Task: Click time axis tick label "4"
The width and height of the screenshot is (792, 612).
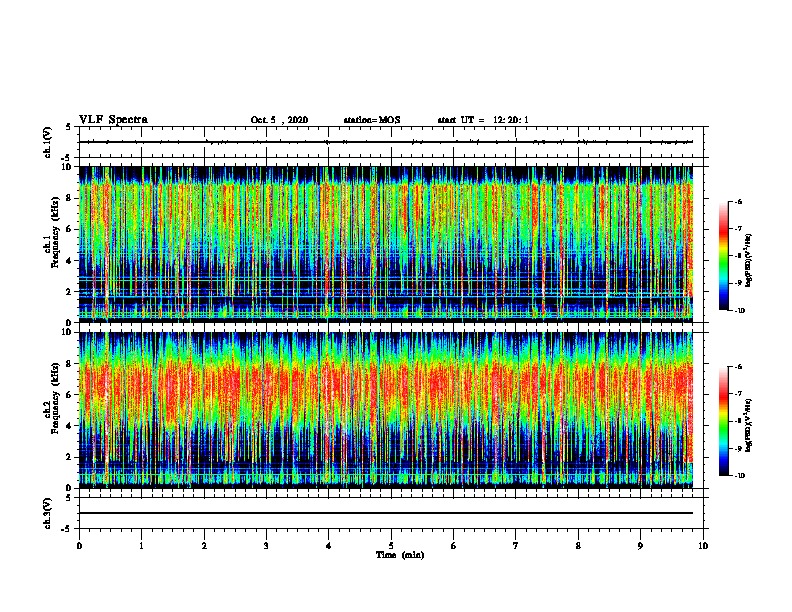Action: coord(329,545)
